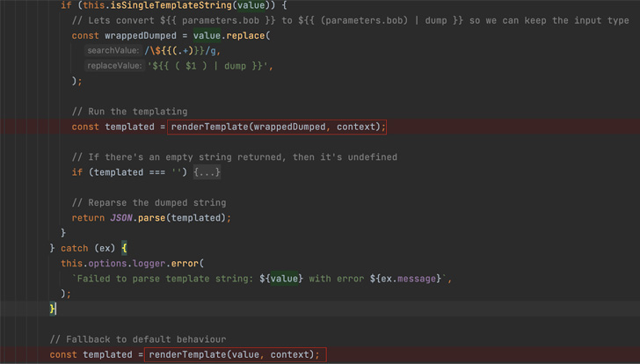Click the ${ex.message} template expression
This screenshot has height=364, width=640.
[x=405, y=279]
